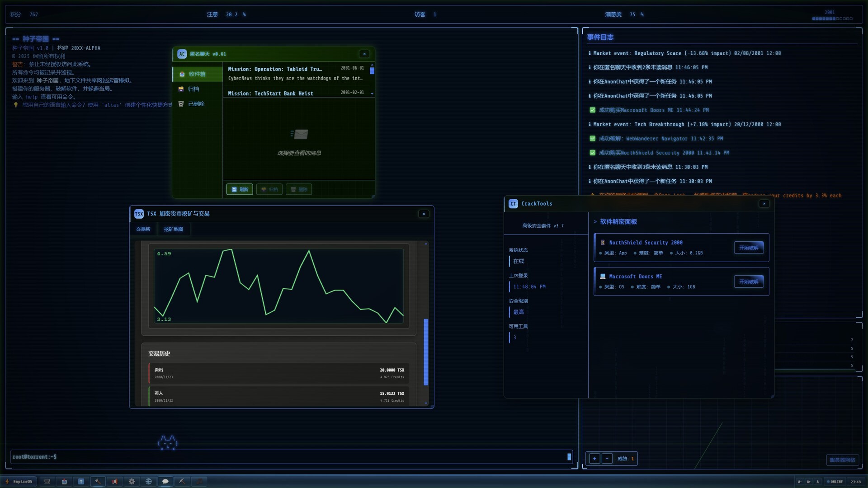Open the globe browser icon in taskbar

point(149,481)
